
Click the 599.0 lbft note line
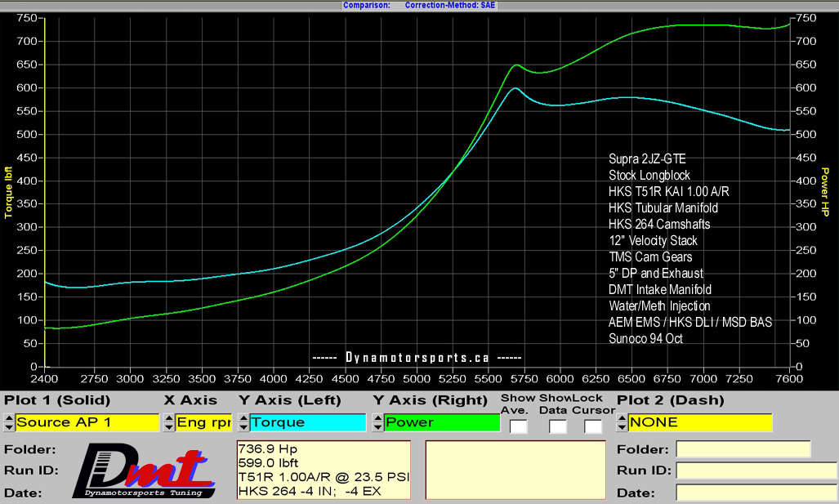[268, 463]
